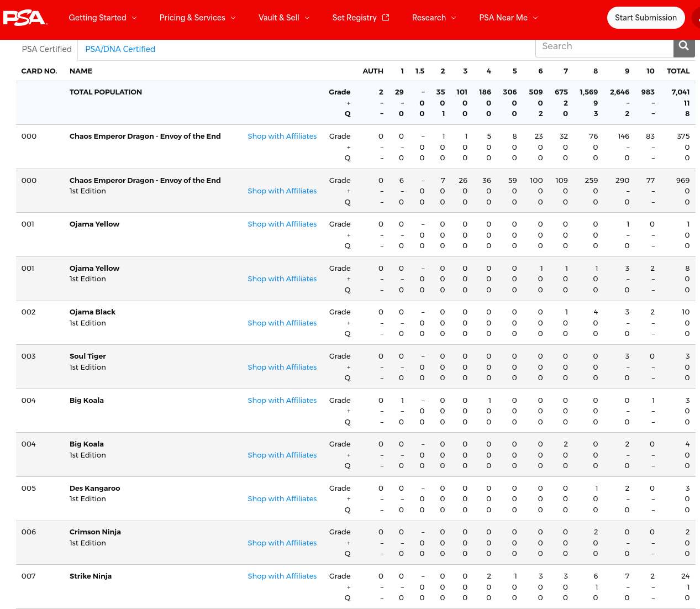Click the TOTAL column header
This screenshot has height=609, width=700.
(x=680, y=71)
